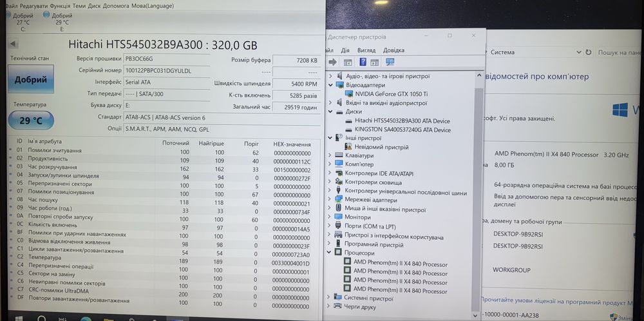Click the Контролери сховища category icon
644x321 pixels.
pyautogui.click(x=339, y=181)
